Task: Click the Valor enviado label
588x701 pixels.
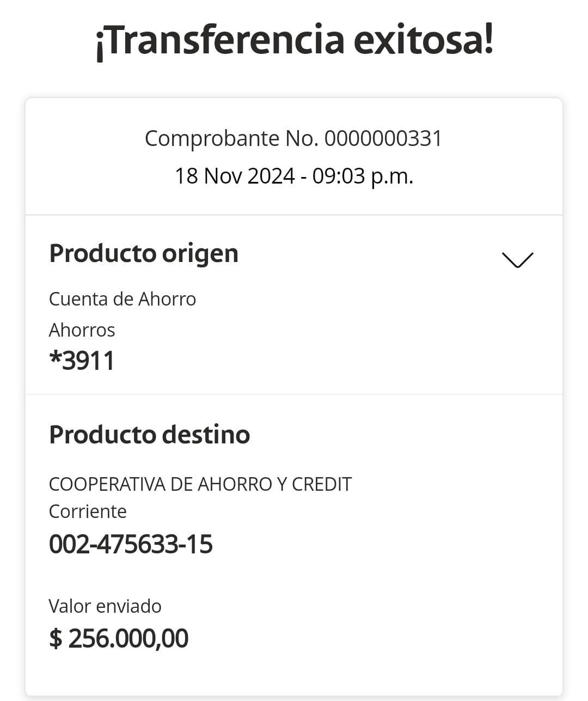Action: 105,606
